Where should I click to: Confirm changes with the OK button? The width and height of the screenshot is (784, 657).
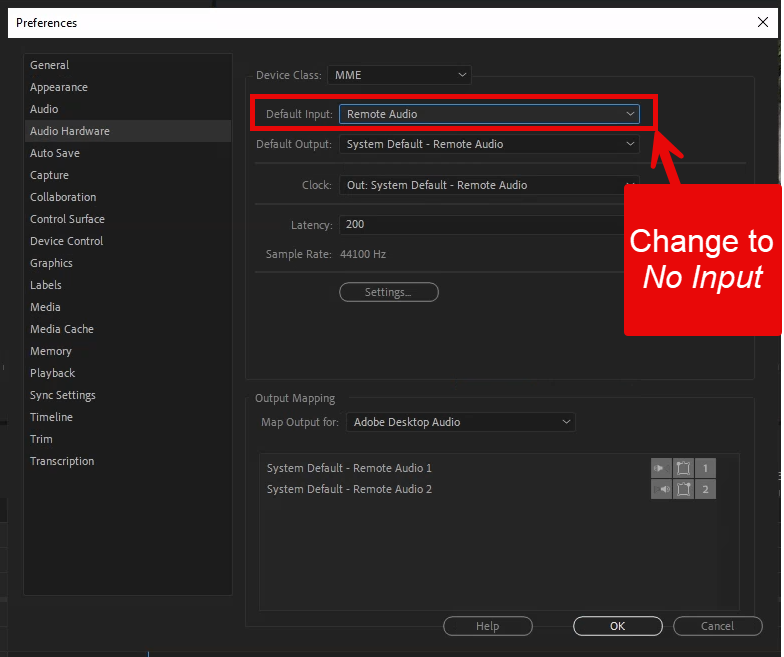pos(617,626)
